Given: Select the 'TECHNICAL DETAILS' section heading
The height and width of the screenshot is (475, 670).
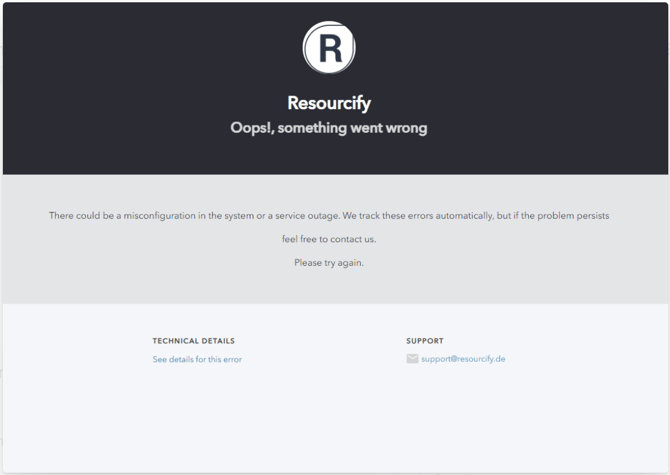Looking at the screenshot, I should [x=193, y=341].
